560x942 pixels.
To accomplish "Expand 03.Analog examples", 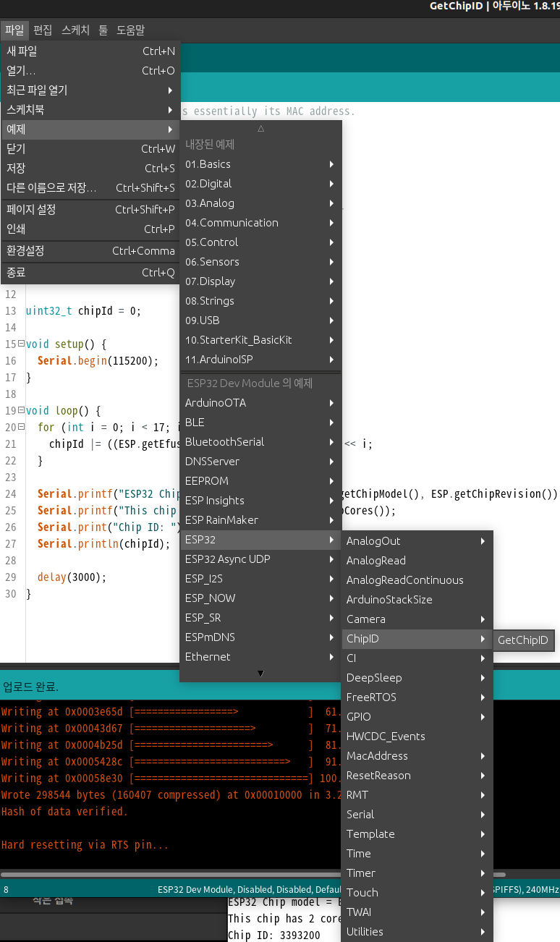I will click(x=260, y=203).
